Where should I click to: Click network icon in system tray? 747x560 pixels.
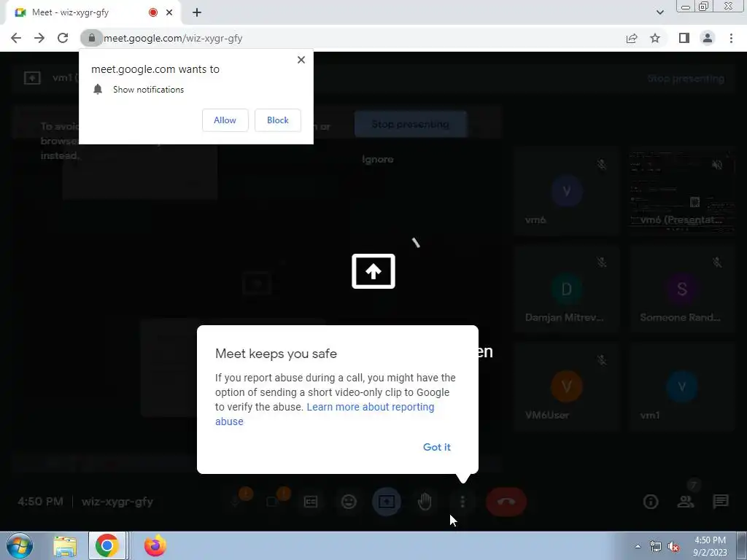pos(656,546)
